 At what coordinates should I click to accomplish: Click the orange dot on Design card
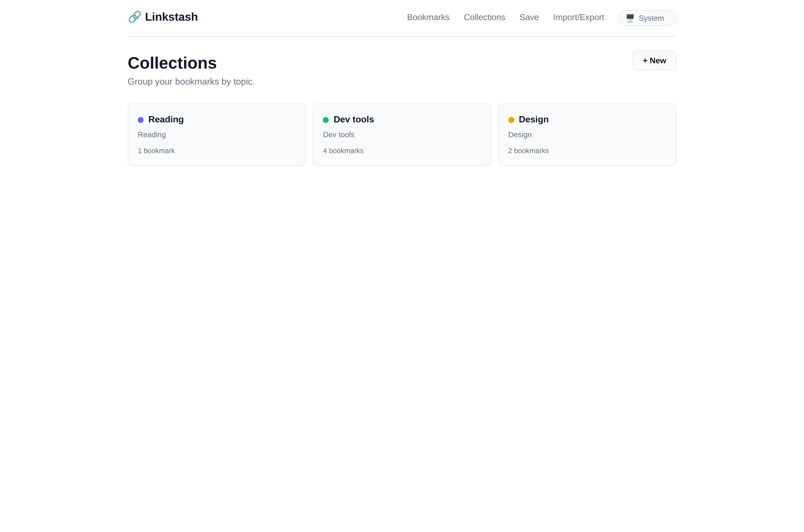pyautogui.click(x=511, y=120)
